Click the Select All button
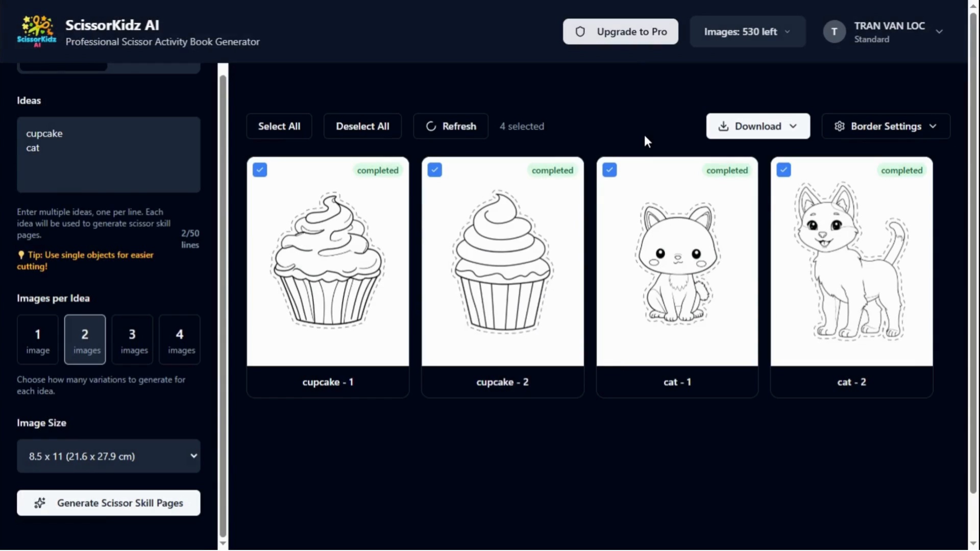 (279, 126)
